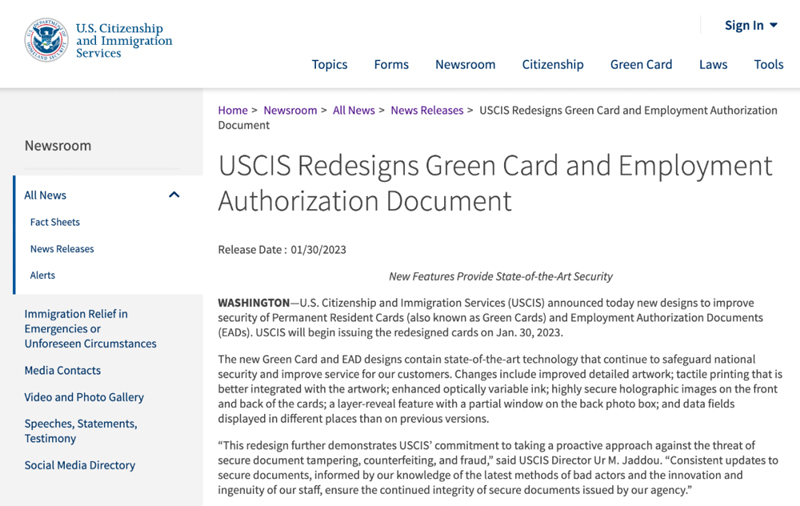800x506 pixels.
Task: Open the Topics menu
Action: pyautogui.click(x=329, y=64)
